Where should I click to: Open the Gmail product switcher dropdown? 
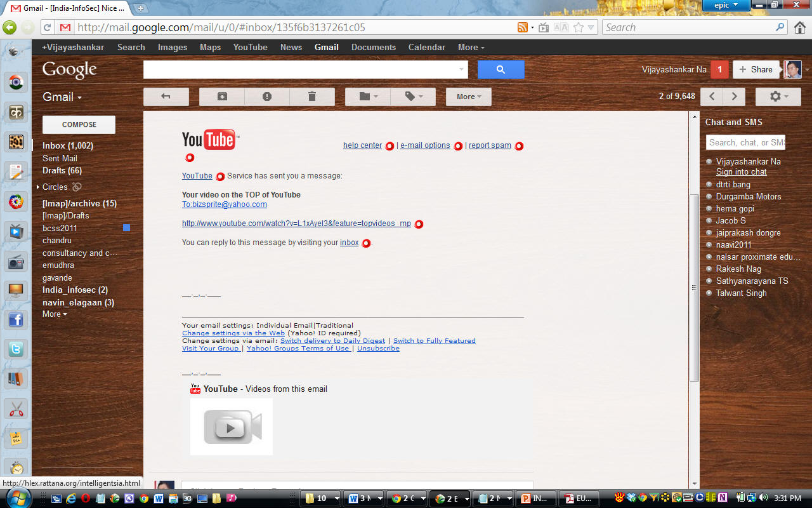[62, 97]
